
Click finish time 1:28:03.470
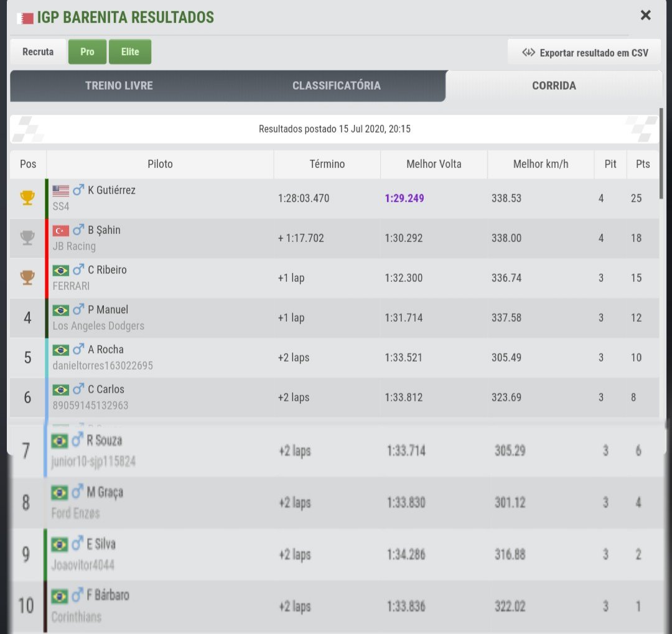[x=304, y=198]
